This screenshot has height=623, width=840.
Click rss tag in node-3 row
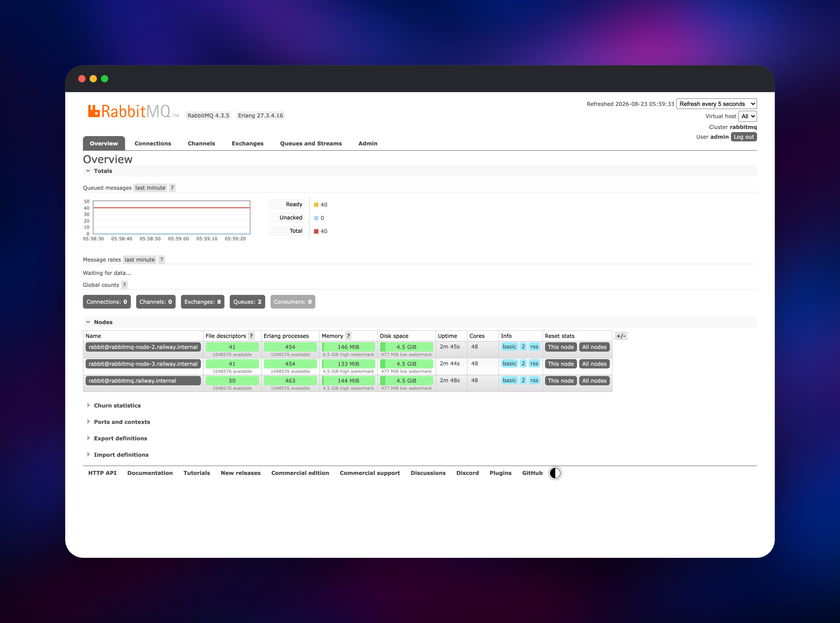coord(534,364)
